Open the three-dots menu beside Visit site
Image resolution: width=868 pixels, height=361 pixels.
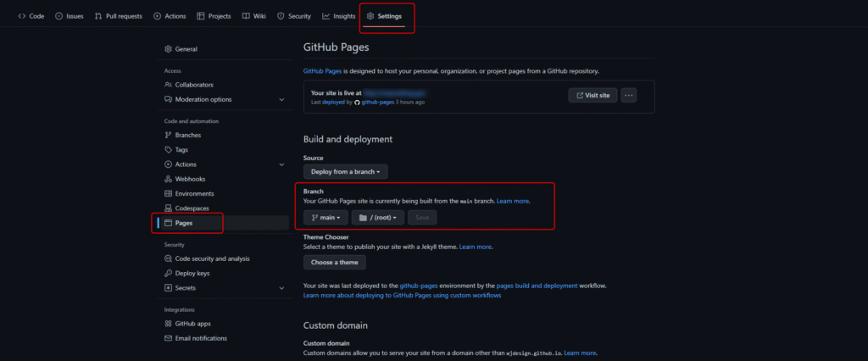tap(628, 96)
